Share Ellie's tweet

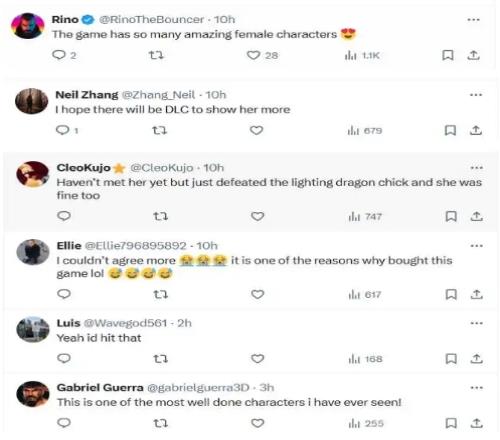click(477, 294)
